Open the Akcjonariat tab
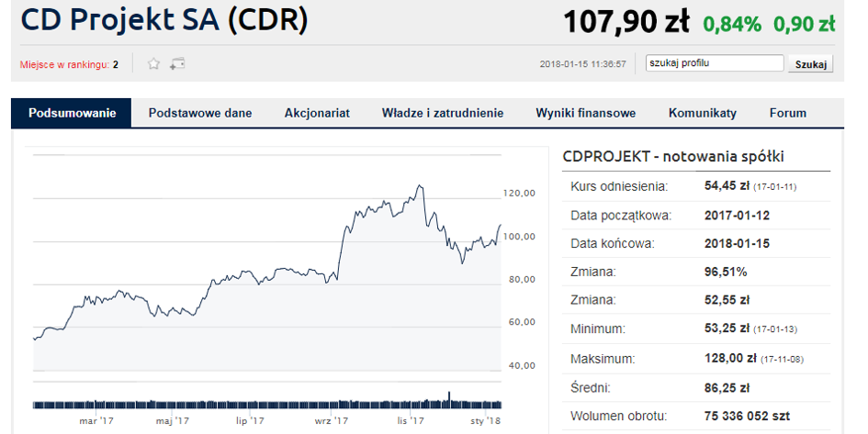The width and height of the screenshot is (868, 434). click(317, 114)
